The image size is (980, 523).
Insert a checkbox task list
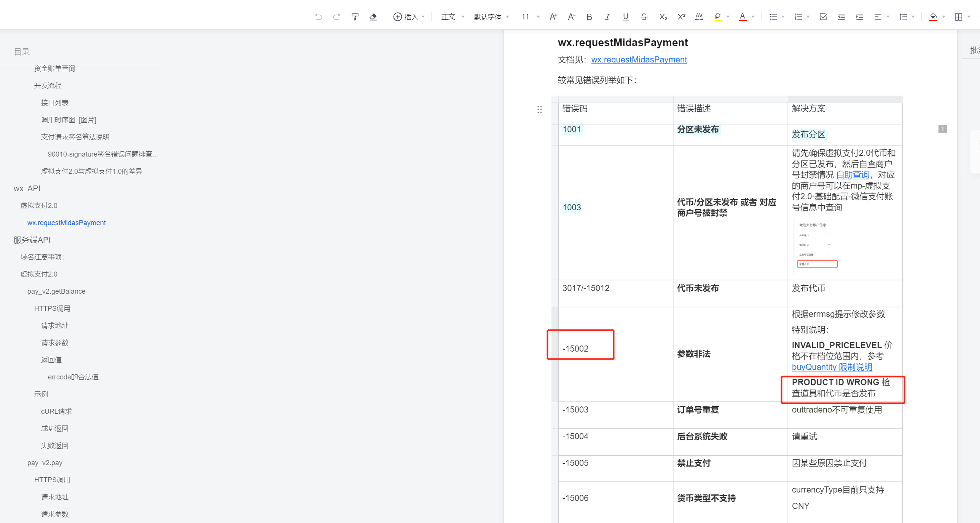pos(823,17)
